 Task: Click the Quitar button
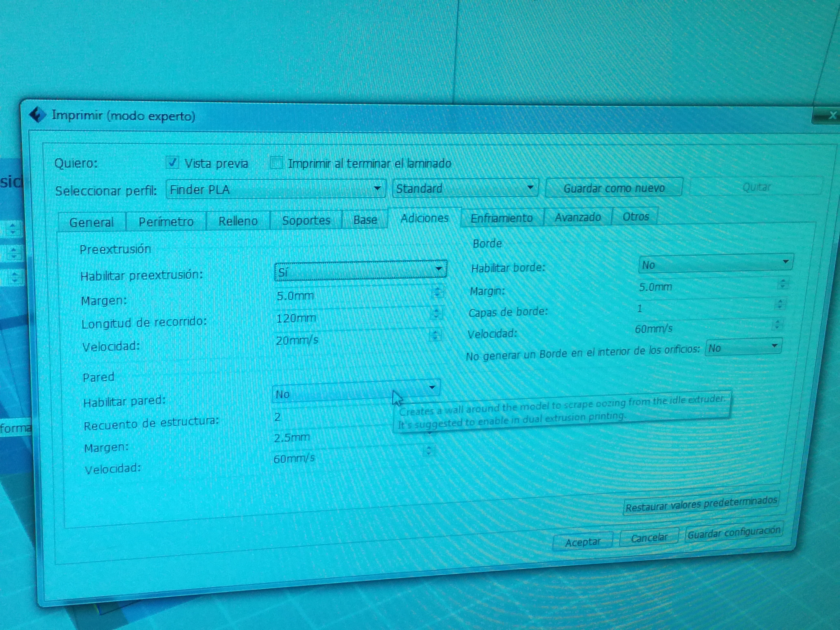756,186
